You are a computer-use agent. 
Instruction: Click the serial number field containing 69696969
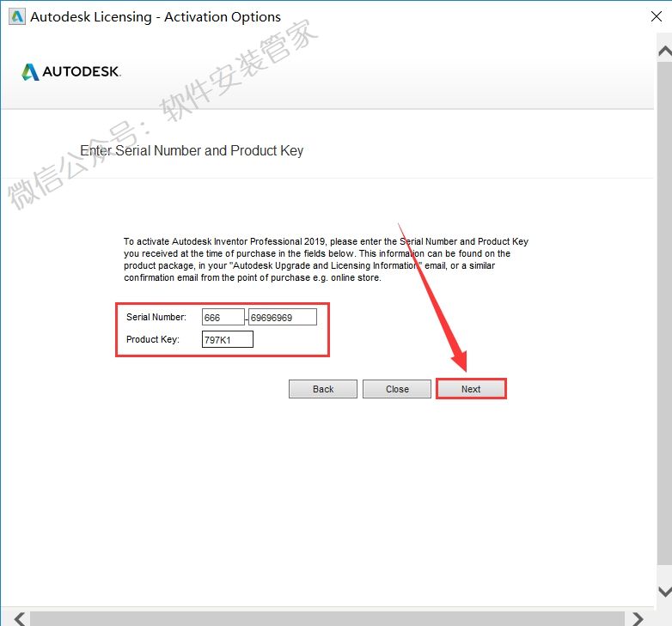[x=282, y=317]
